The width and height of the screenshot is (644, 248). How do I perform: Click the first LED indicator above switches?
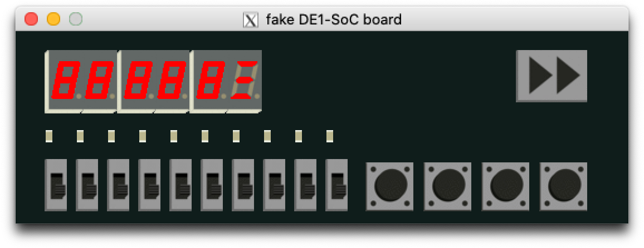coord(49,136)
